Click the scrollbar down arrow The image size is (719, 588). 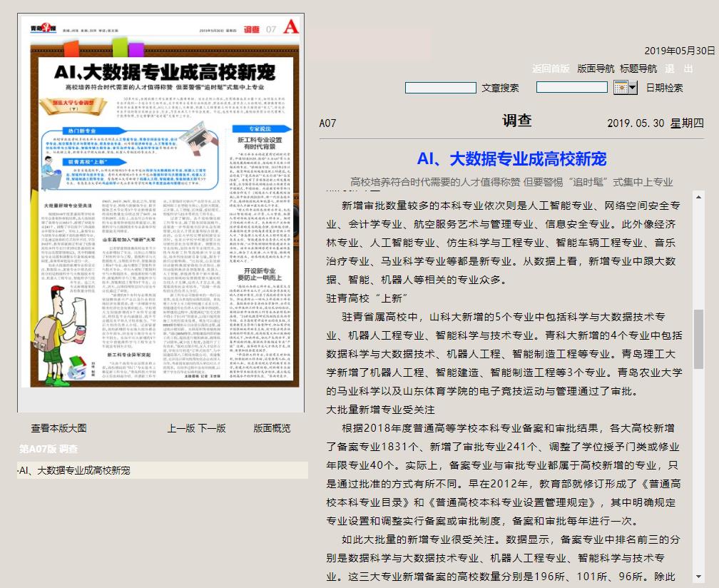pyautogui.click(x=698, y=576)
